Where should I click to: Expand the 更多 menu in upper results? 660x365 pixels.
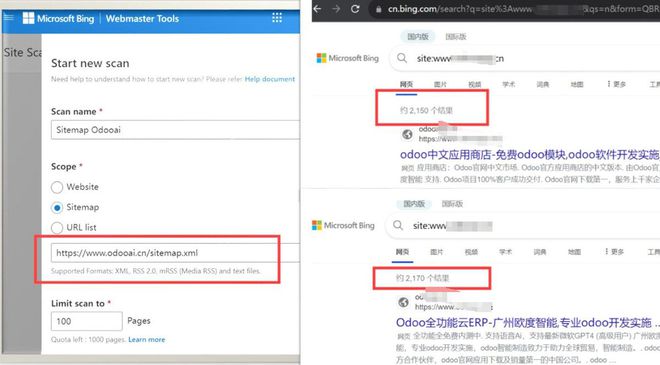tap(616, 84)
